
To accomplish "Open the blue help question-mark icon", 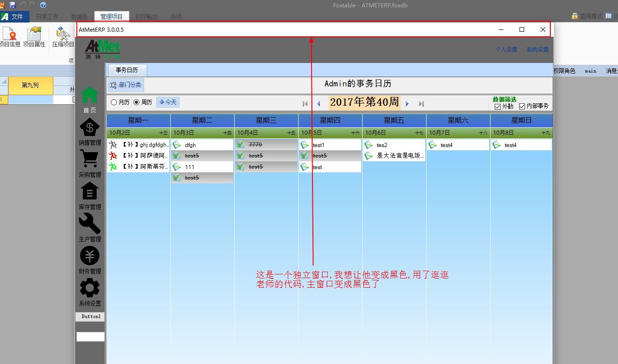I will pos(43,5).
